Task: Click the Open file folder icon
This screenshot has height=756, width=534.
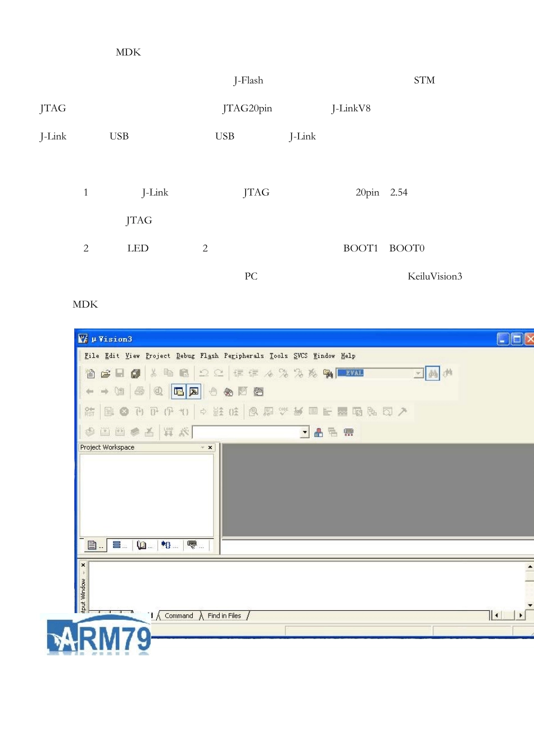Action: tap(105, 373)
